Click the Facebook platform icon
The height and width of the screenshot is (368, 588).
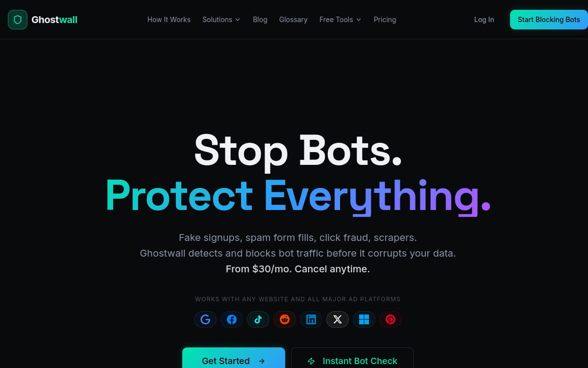(x=232, y=319)
